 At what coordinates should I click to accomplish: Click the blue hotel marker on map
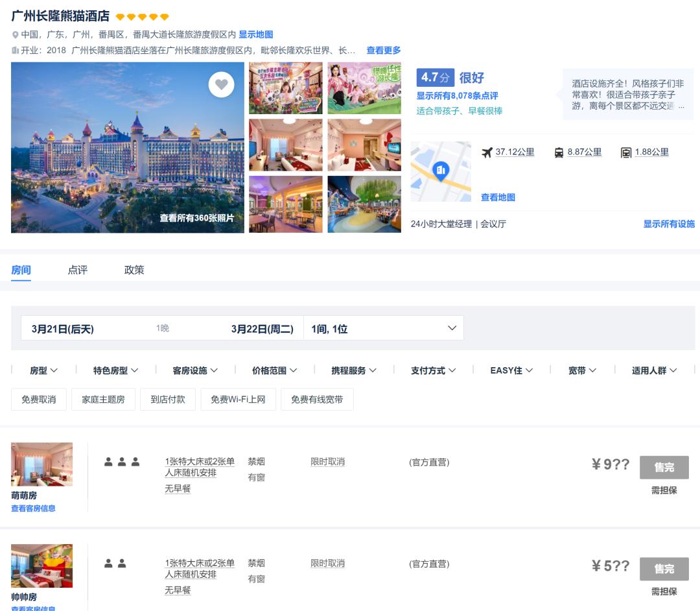(x=441, y=171)
